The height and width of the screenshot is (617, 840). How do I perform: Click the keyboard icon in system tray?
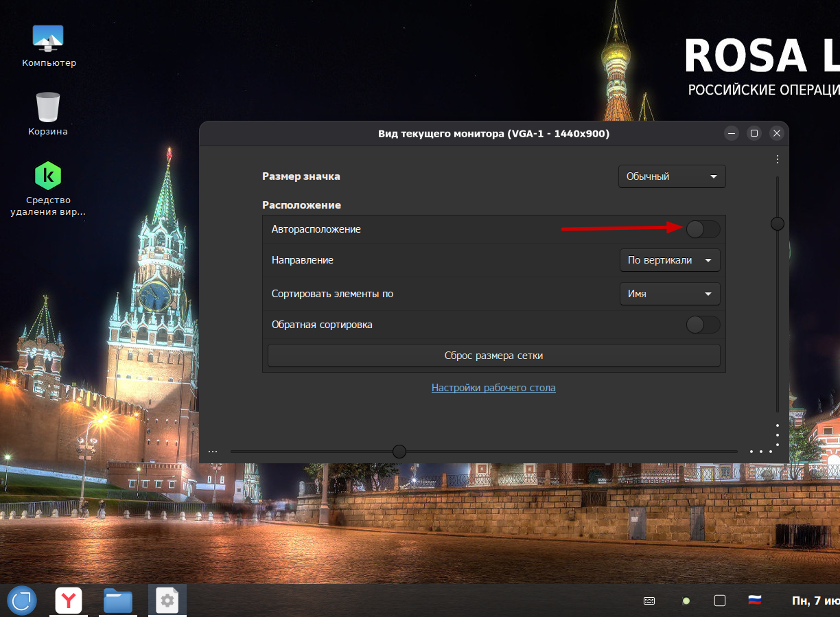pos(649,601)
